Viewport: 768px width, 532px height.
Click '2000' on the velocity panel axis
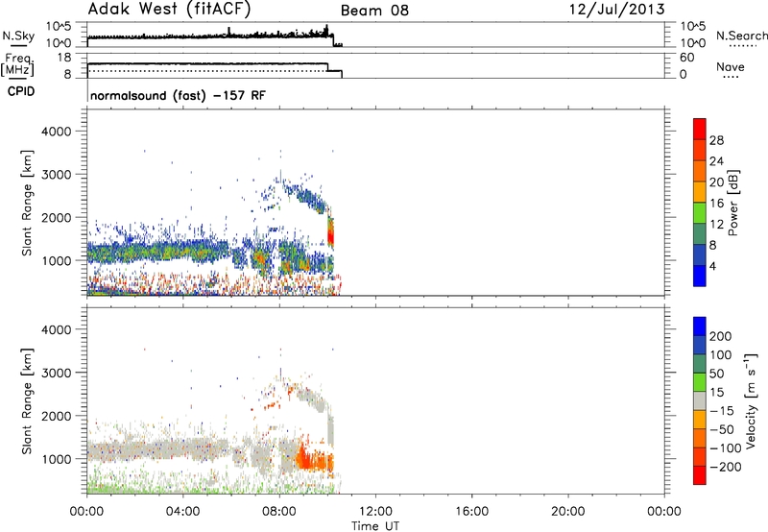point(56,416)
